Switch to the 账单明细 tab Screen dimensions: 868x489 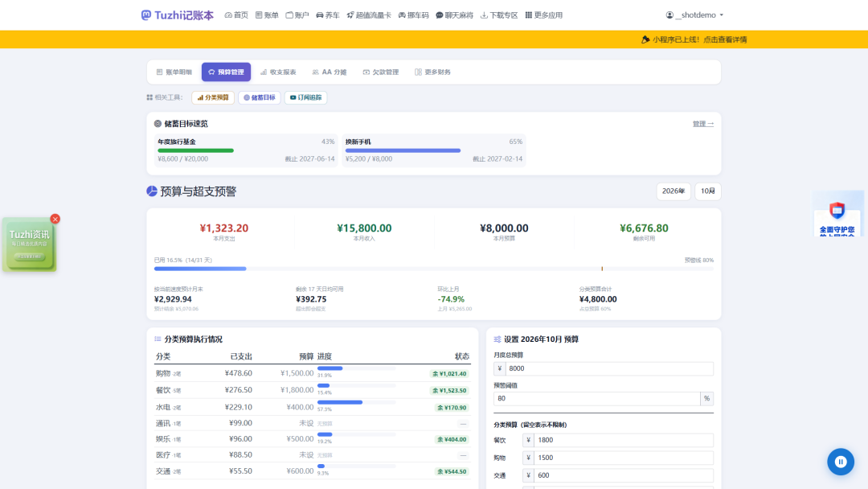[x=174, y=72]
